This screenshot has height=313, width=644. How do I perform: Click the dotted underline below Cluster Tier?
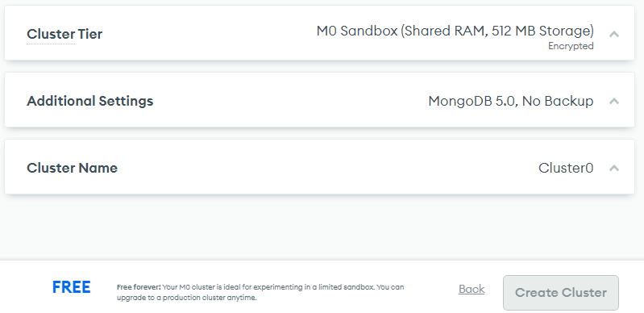point(51,44)
